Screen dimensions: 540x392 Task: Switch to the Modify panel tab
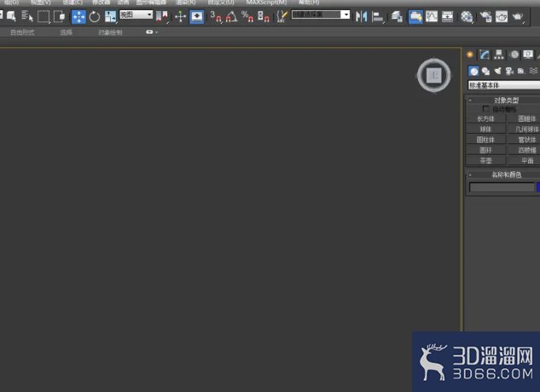click(485, 55)
